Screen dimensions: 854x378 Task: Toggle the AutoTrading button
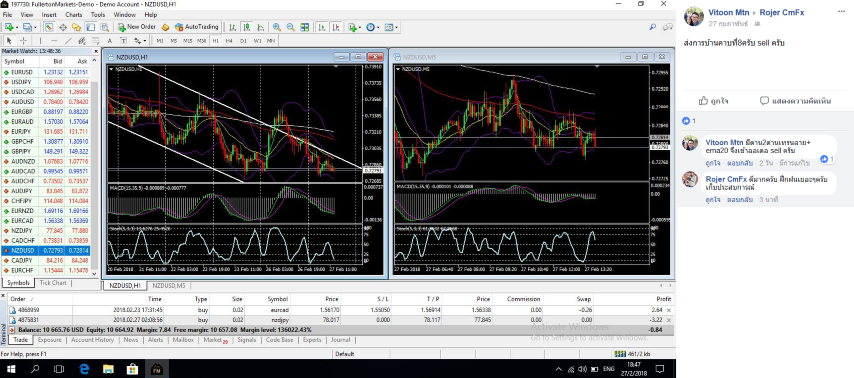click(197, 27)
